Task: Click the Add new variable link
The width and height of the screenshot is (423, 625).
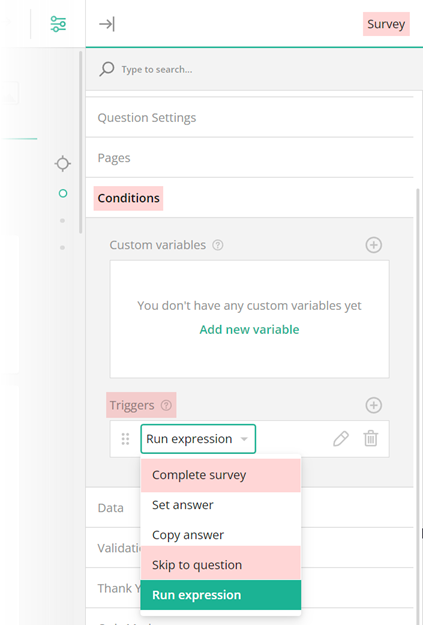Action: (x=249, y=329)
